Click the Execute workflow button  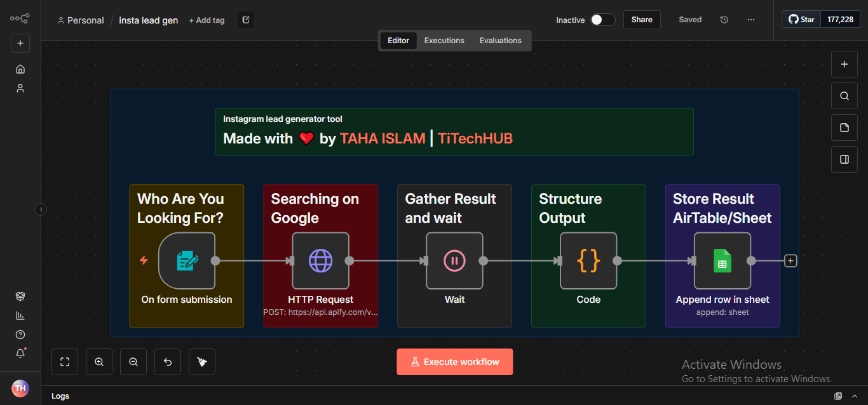[x=454, y=362]
